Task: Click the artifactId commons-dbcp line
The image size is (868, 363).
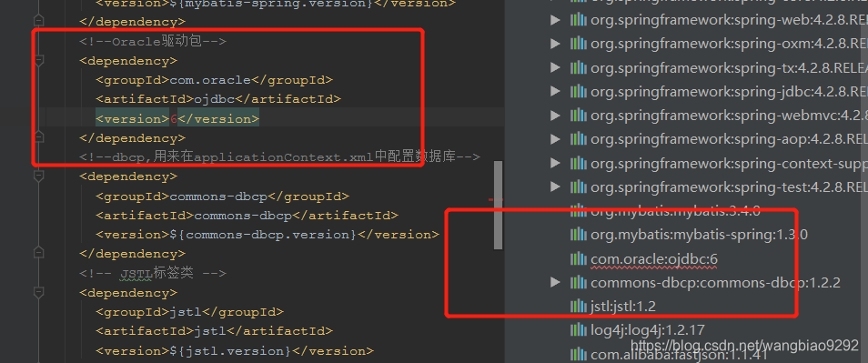Action: click(x=247, y=216)
